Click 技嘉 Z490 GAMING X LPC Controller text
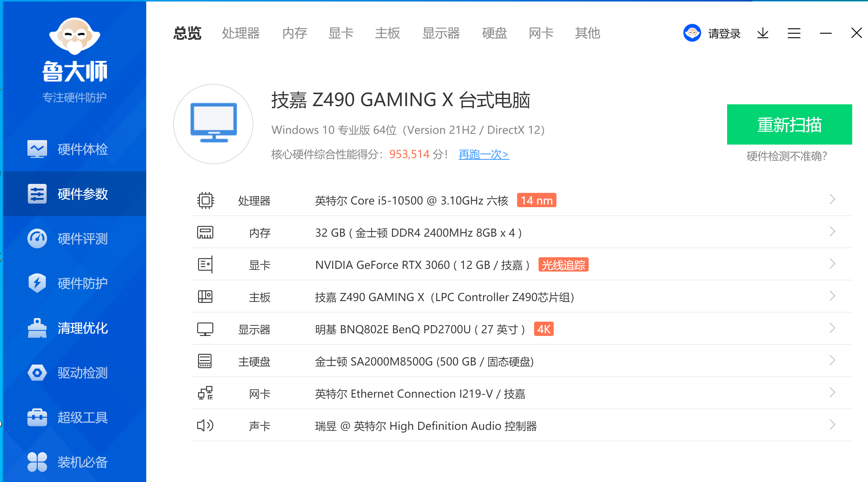Image resolution: width=868 pixels, height=482 pixels. tap(444, 297)
